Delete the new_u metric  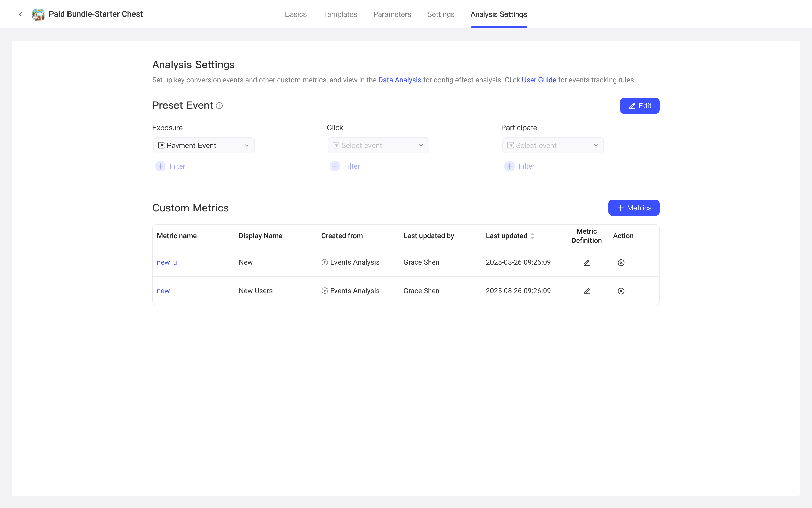click(621, 263)
